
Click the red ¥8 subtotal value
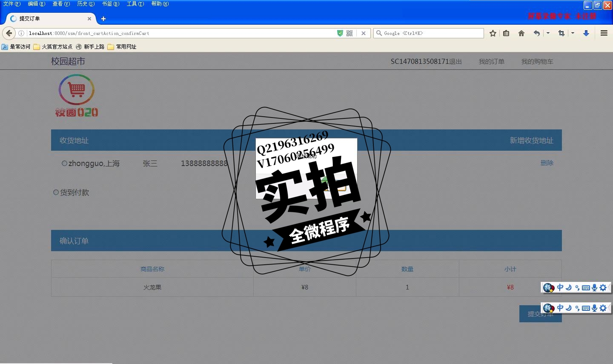510,287
